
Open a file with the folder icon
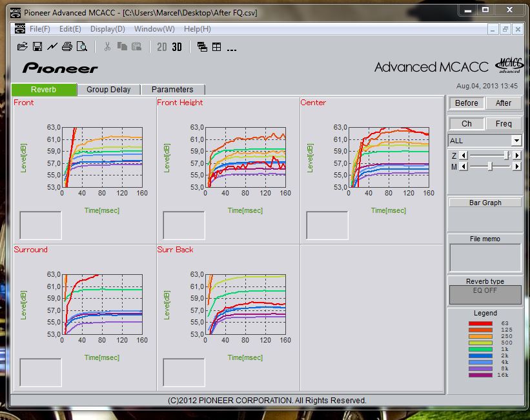point(22,46)
